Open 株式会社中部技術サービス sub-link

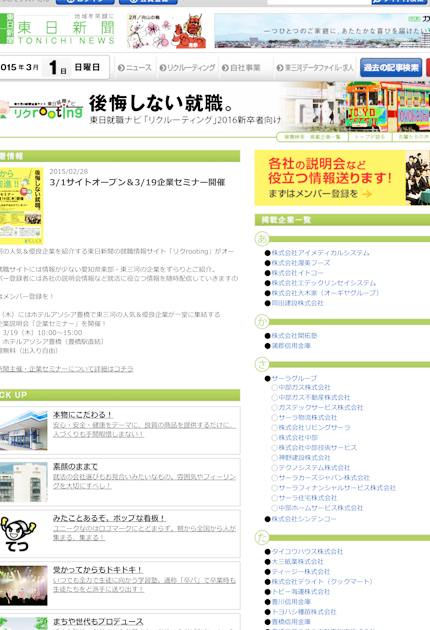317,448
